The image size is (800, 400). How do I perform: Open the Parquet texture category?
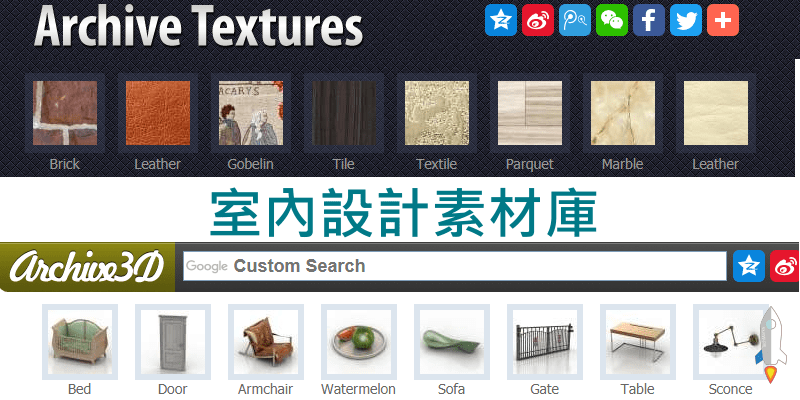[530, 113]
